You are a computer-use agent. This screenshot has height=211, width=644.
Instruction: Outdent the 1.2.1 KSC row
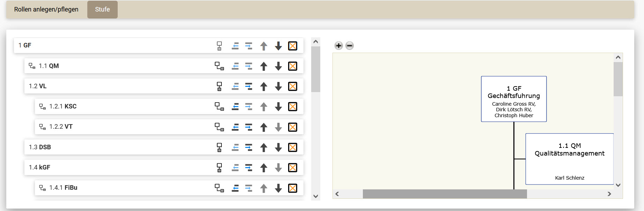pyautogui.click(x=235, y=106)
